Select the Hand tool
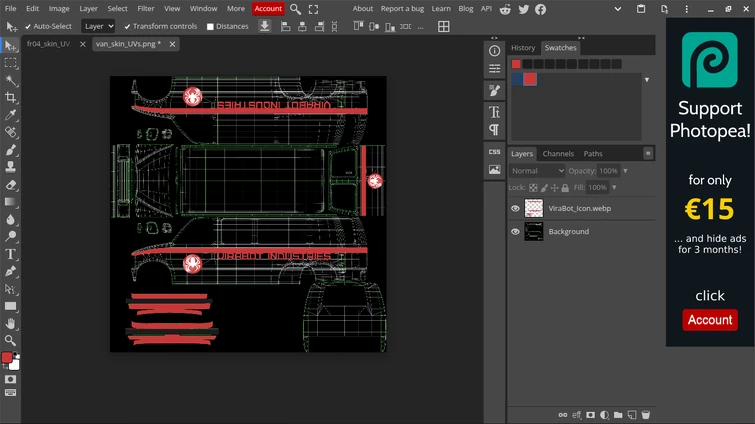The height and width of the screenshot is (424, 755). tap(11, 323)
